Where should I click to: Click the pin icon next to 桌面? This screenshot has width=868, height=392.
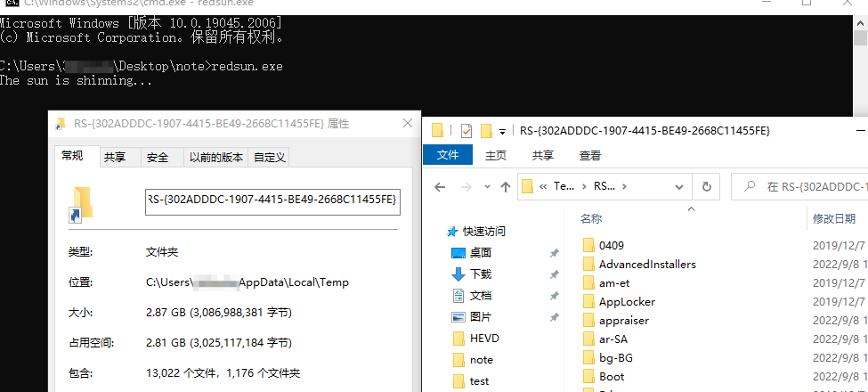click(554, 253)
